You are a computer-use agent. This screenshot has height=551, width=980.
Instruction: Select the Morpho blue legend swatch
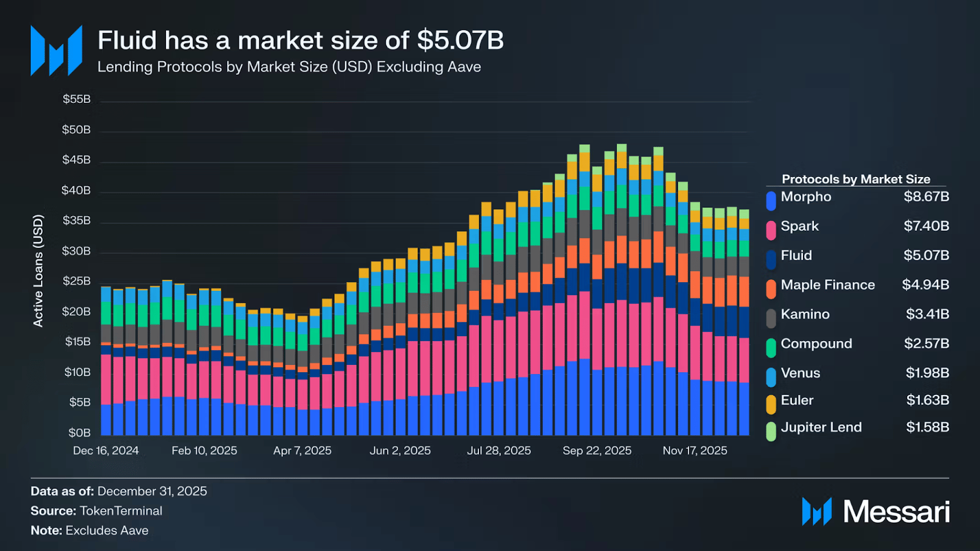771,201
